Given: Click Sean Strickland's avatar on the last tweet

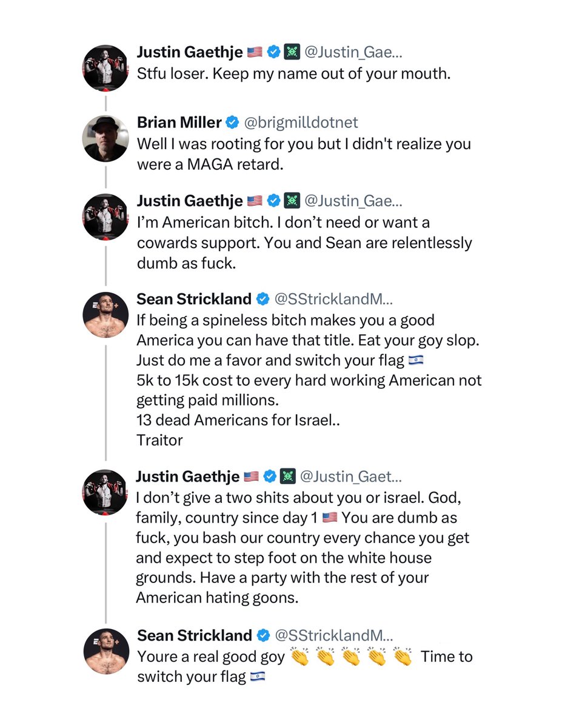Looking at the screenshot, I should 105,651.
